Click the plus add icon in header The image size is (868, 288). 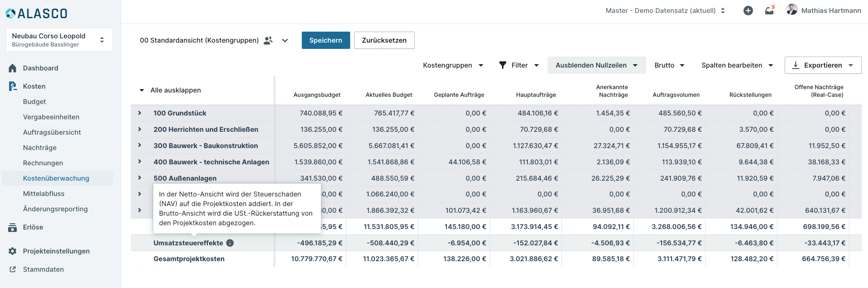tap(748, 11)
